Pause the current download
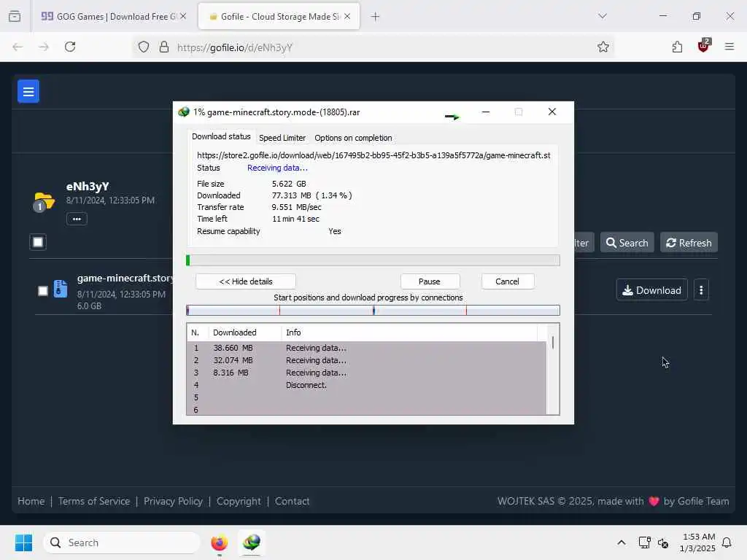Viewport: 747px width, 560px height. (x=429, y=281)
